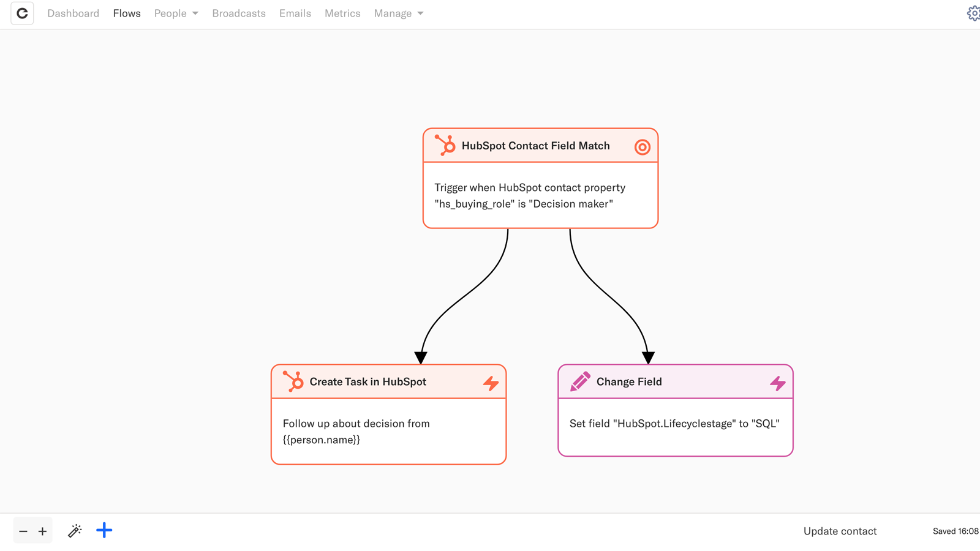Expand the People dropdown menu

(x=176, y=13)
